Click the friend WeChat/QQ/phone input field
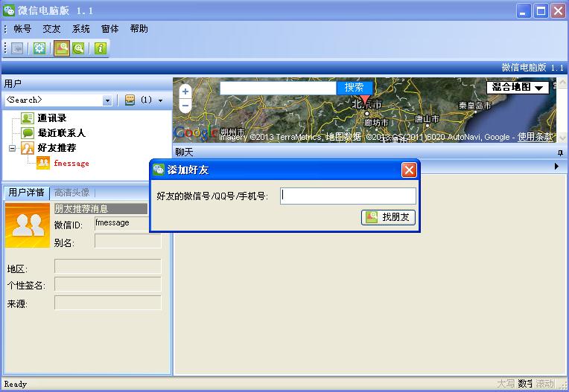Viewport: 569px width, 392px height. [x=348, y=196]
